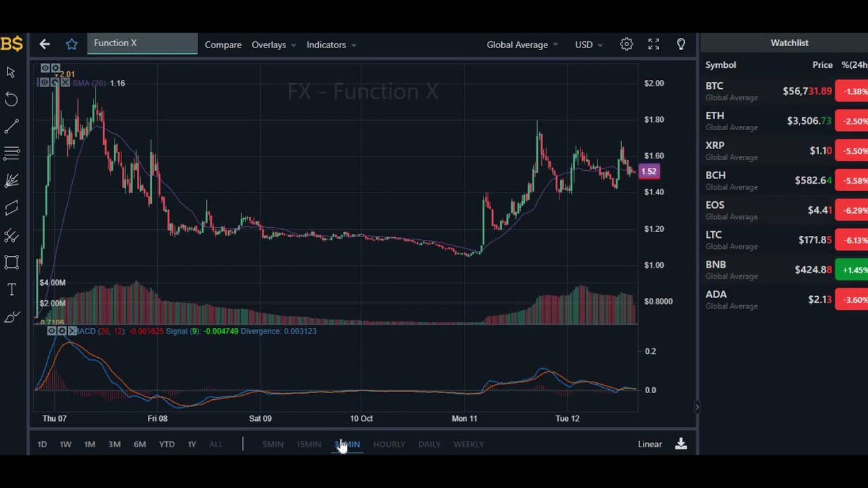
Task: Choose the fan lines drawing tool
Action: click(12, 181)
